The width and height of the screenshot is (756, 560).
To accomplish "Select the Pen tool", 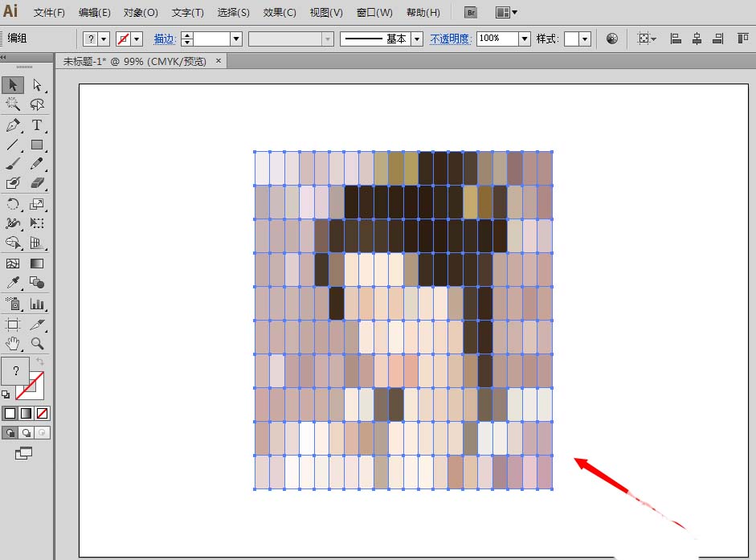I will (x=13, y=125).
